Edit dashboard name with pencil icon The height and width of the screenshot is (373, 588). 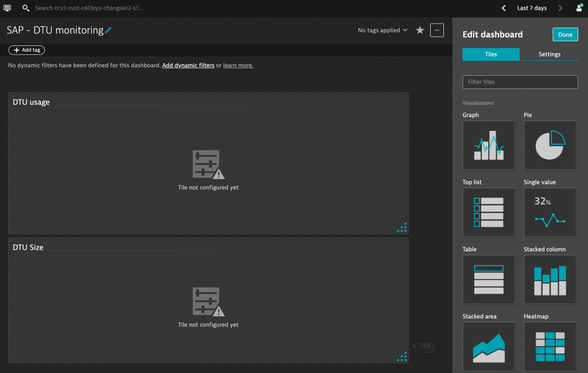(109, 30)
